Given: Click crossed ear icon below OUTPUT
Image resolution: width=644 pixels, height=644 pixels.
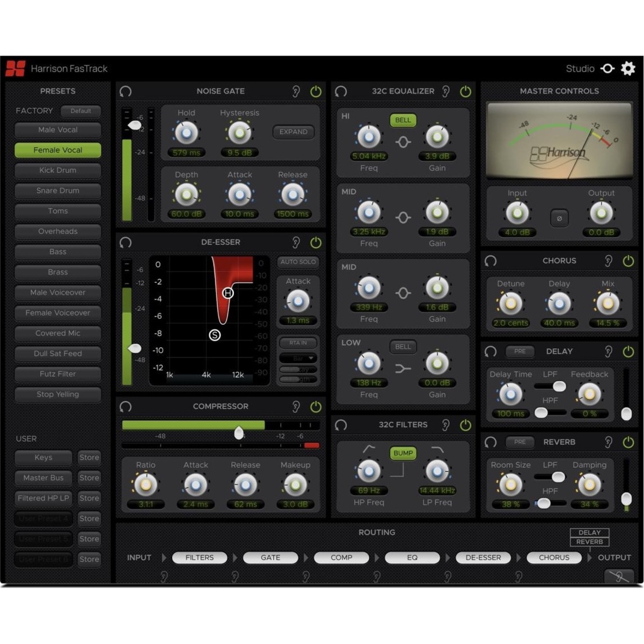Looking at the screenshot, I should tap(619, 577).
